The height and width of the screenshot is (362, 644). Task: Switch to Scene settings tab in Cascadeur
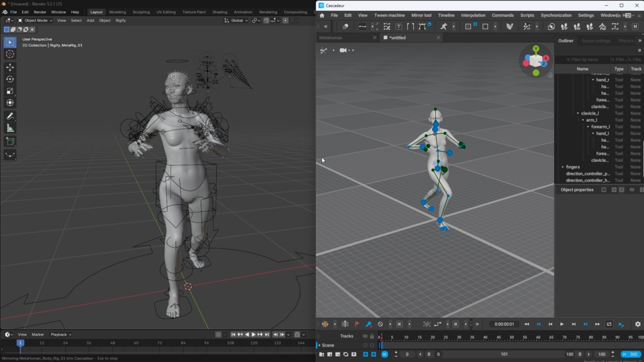click(x=596, y=41)
